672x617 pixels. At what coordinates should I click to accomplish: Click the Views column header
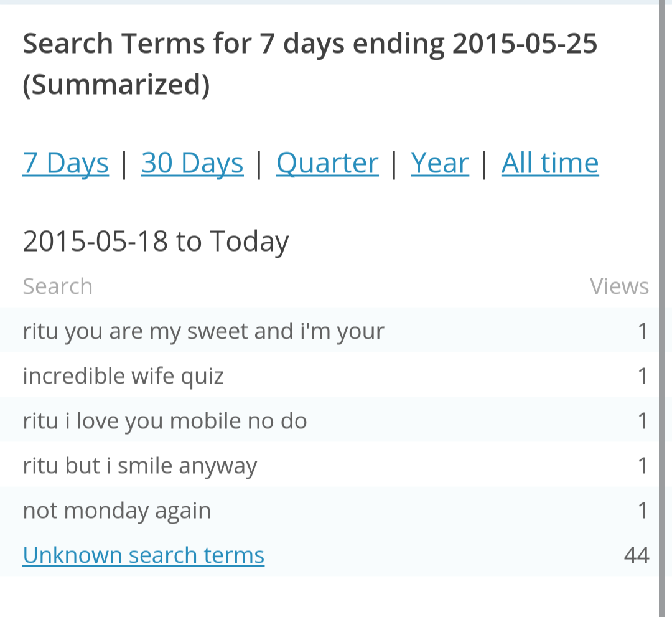point(619,286)
